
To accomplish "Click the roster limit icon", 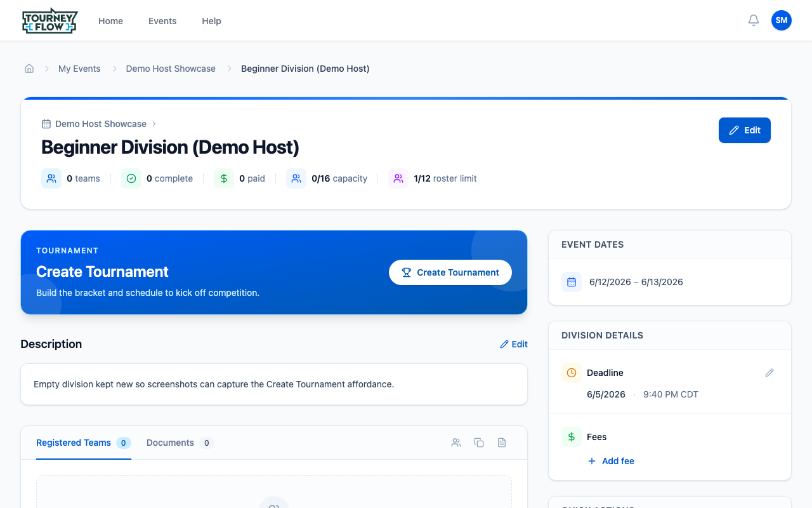I will (398, 178).
